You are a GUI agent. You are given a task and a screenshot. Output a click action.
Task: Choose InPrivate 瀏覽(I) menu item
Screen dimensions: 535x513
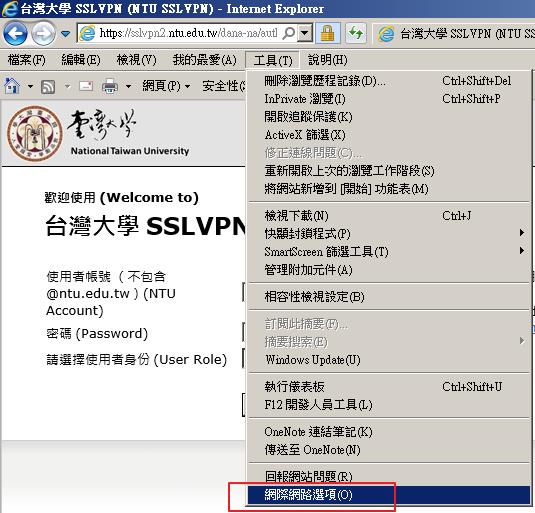389,99
